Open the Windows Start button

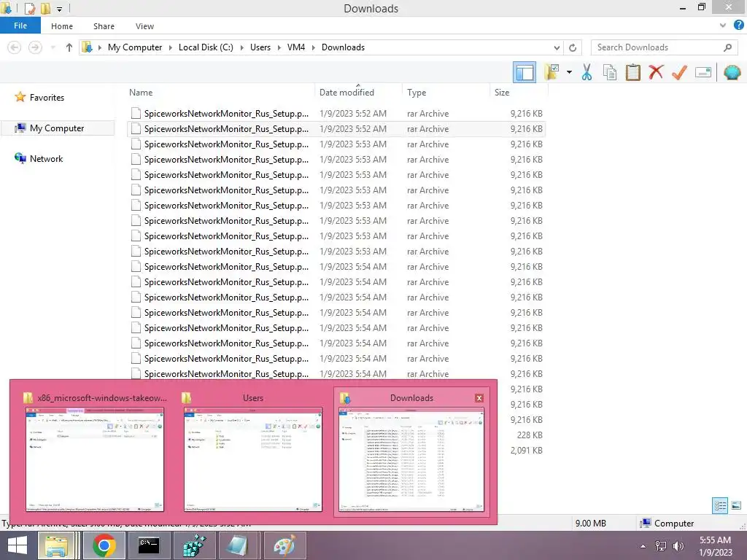[x=18, y=545]
